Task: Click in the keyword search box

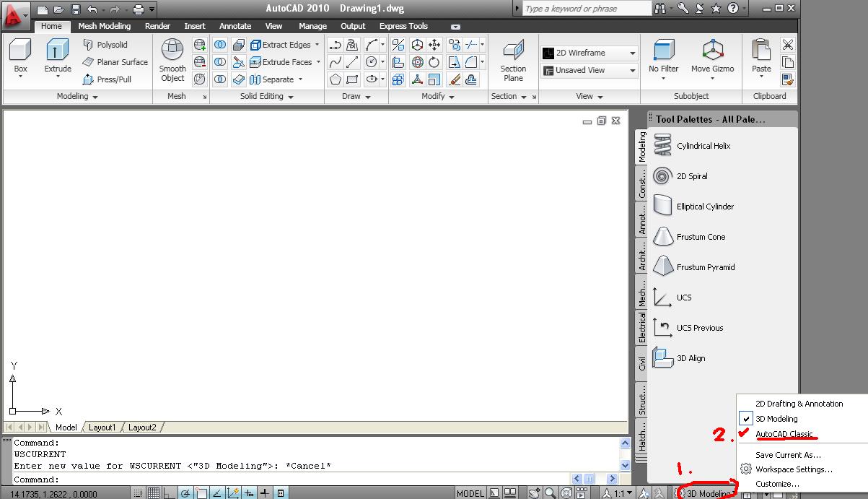Action: (587, 9)
